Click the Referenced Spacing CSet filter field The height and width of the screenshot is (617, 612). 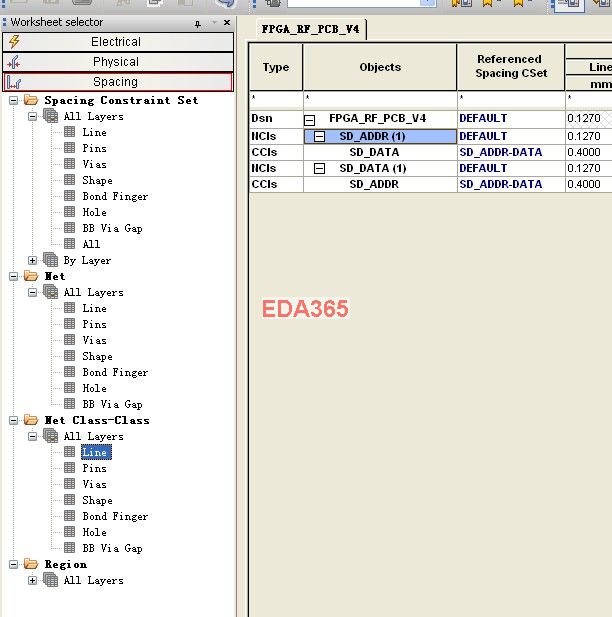511,100
